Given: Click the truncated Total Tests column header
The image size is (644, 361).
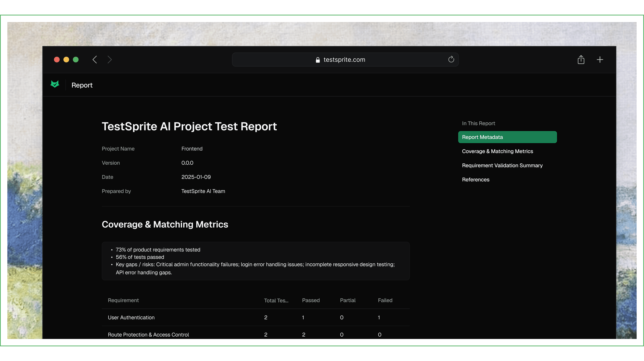Looking at the screenshot, I should (276, 301).
